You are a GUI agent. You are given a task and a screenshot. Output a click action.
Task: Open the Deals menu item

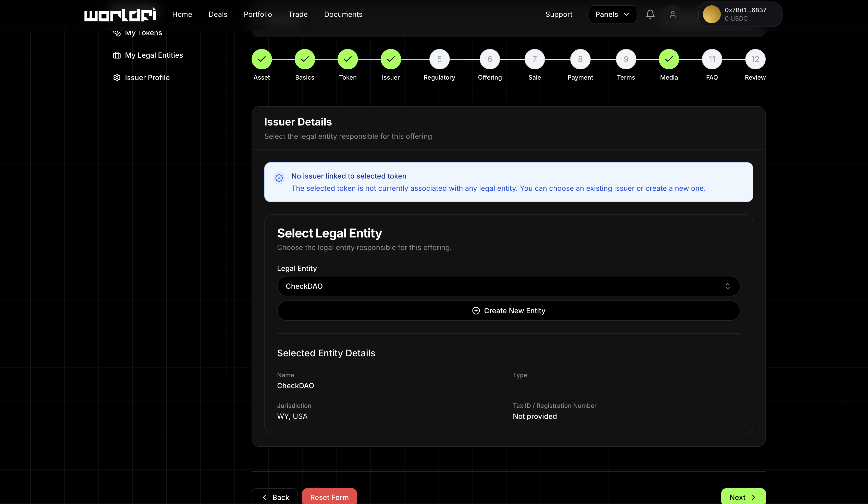[218, 14]
